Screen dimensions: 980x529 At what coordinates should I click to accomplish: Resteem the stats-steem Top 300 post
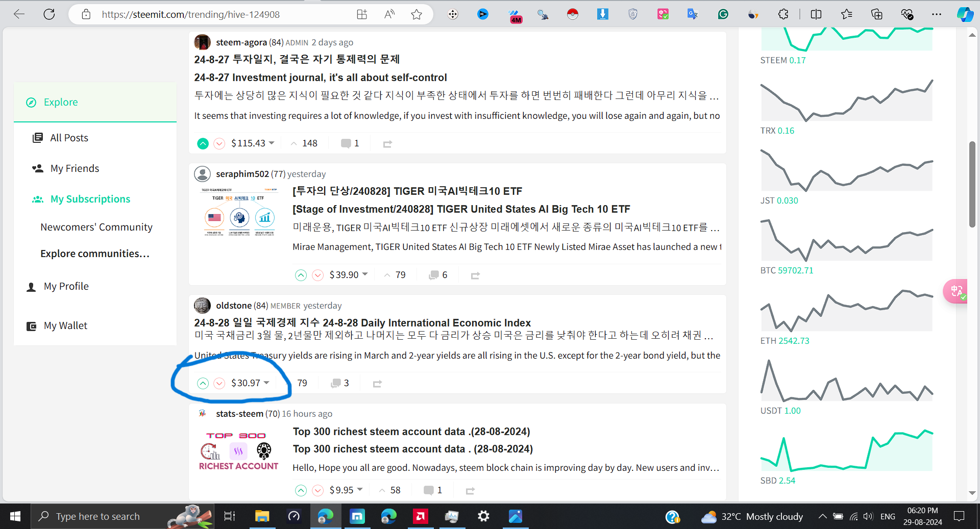(x=470, y=491)
